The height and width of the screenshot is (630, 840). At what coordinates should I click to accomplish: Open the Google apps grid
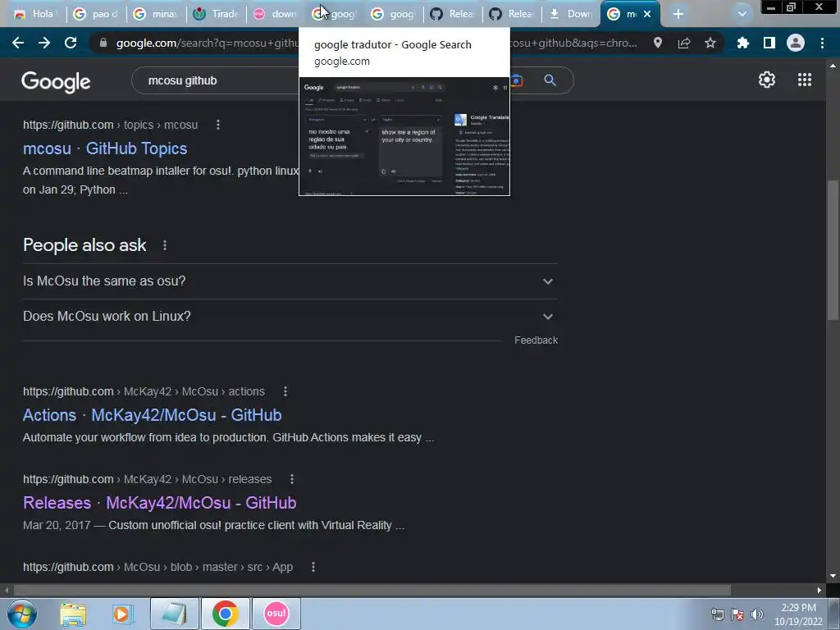[x=805, y=80]
